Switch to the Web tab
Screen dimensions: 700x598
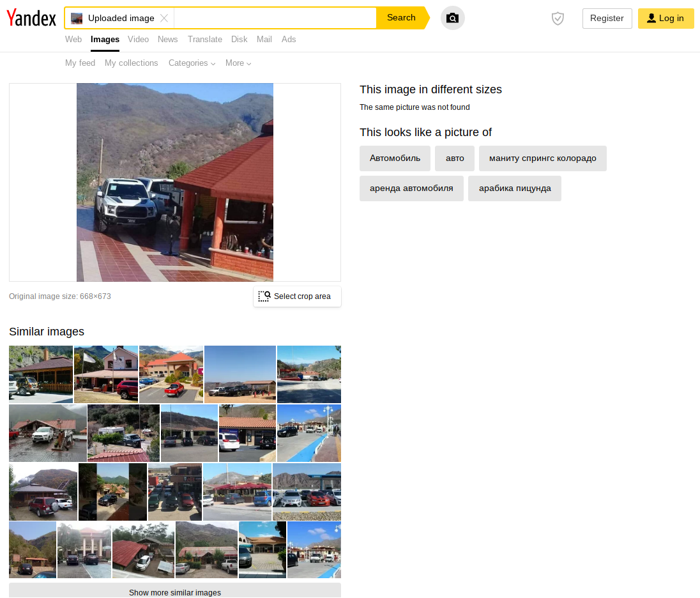pos(73,40)
